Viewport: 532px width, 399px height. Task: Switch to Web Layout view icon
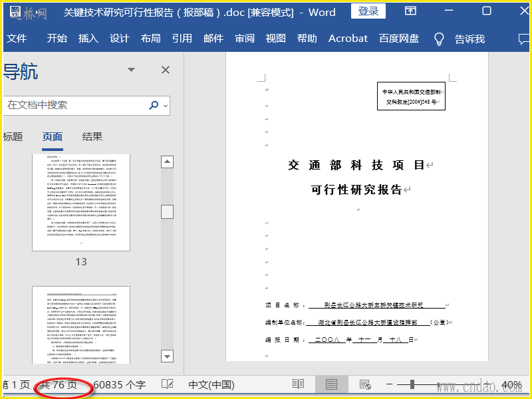(365, 384)
